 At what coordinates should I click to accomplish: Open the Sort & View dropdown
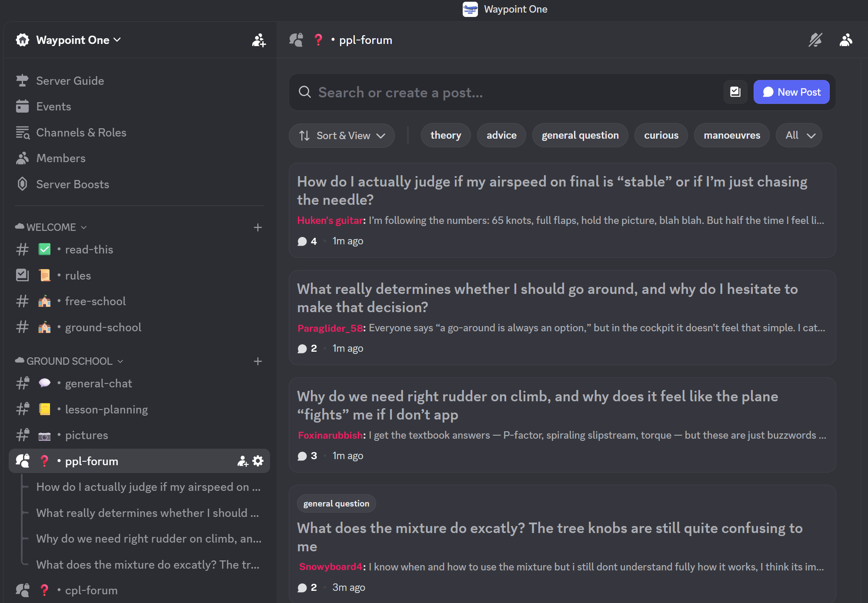tap(342, 136)
